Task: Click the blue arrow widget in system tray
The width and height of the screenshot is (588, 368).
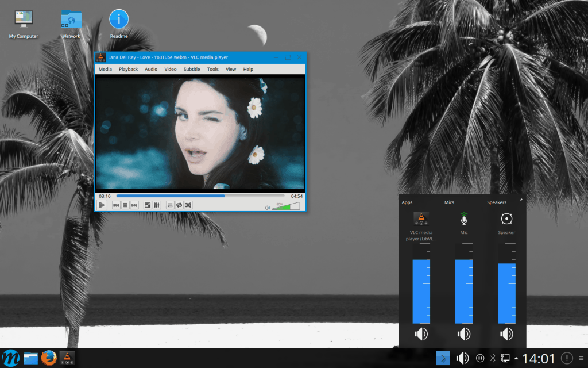Action: point(443,358)
